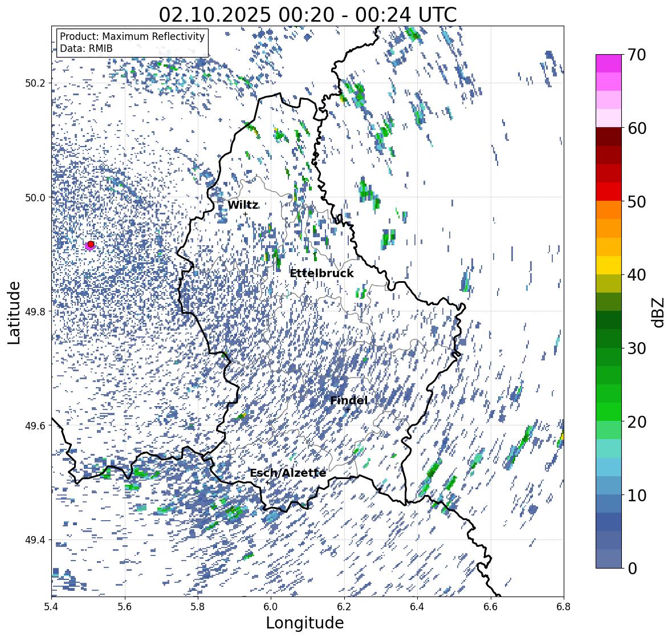Click the Ettelbruck city label
The width and height of the screenshot is (672, 637).
pyautogui.click(x=321, y=274)
